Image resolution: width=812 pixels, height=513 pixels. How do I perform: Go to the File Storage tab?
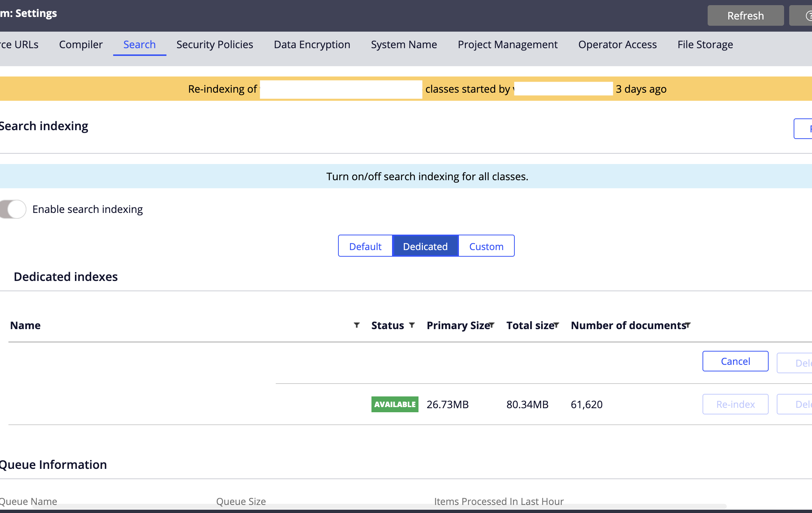(705, 44)
